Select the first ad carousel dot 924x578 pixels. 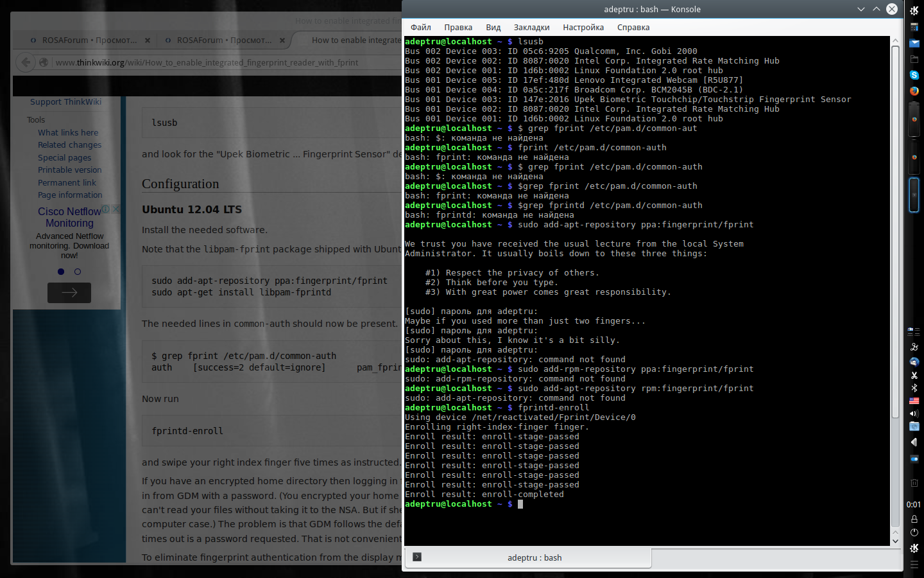click(61, 272)
